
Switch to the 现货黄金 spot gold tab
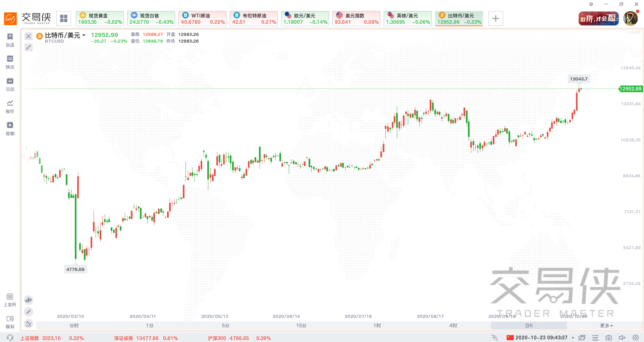(100, 18)
